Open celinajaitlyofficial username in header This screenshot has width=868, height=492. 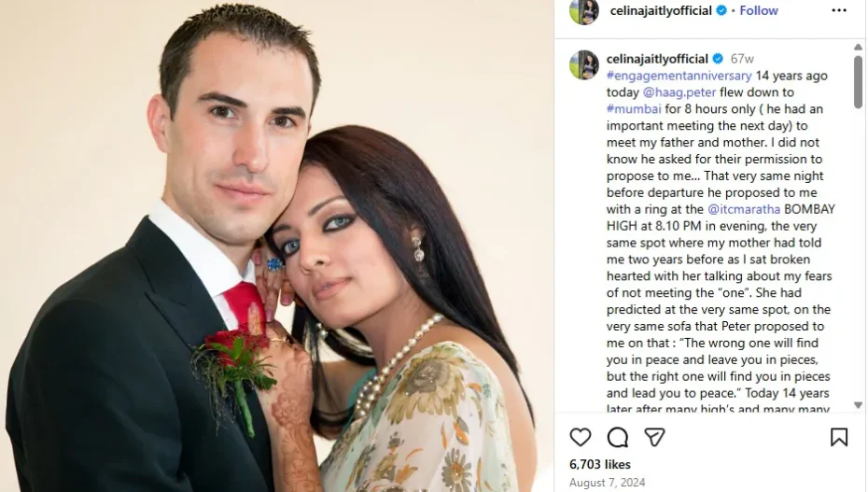tap(661, 10)
